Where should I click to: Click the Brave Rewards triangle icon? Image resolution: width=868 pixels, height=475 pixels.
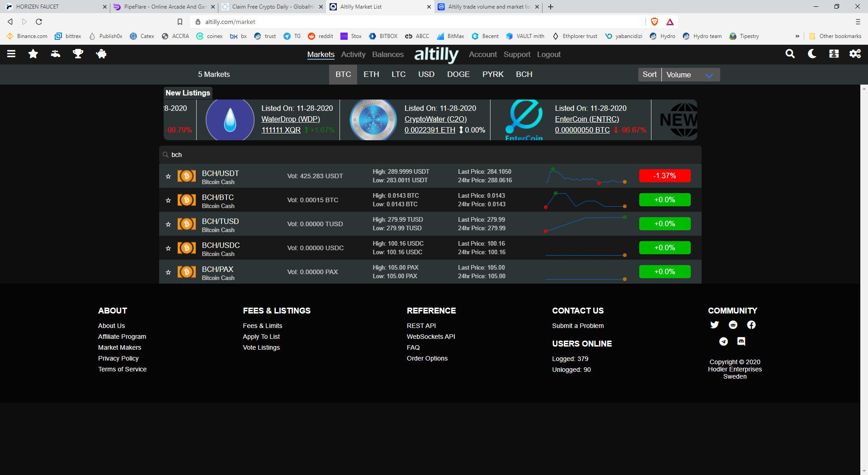point(670,22)
